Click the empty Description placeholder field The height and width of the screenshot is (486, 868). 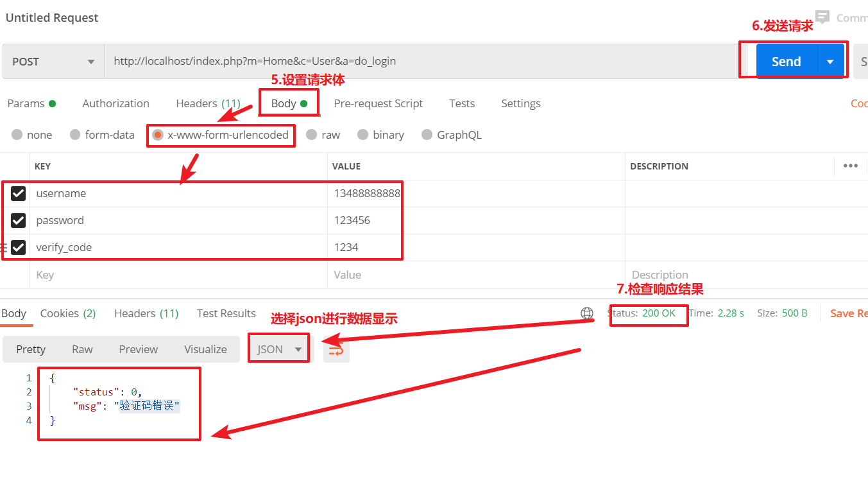747,275
